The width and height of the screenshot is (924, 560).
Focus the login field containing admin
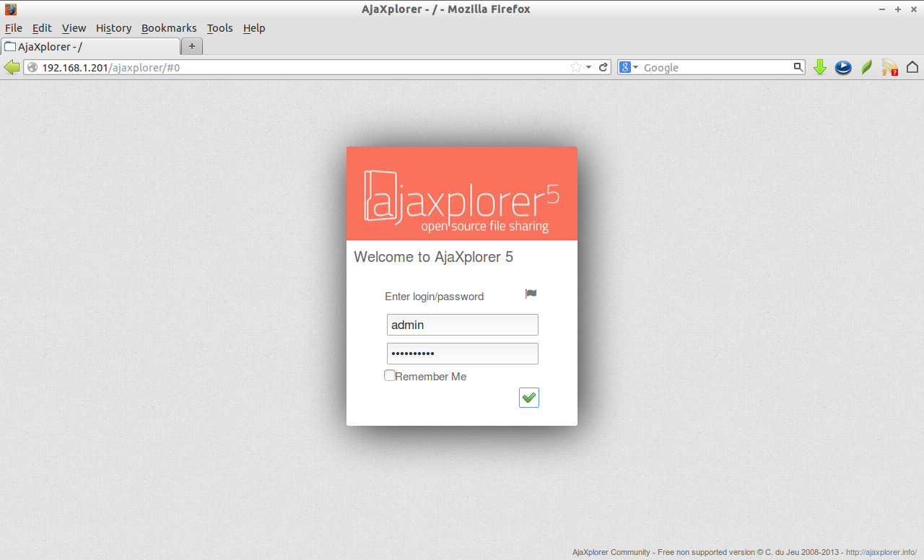463,325
